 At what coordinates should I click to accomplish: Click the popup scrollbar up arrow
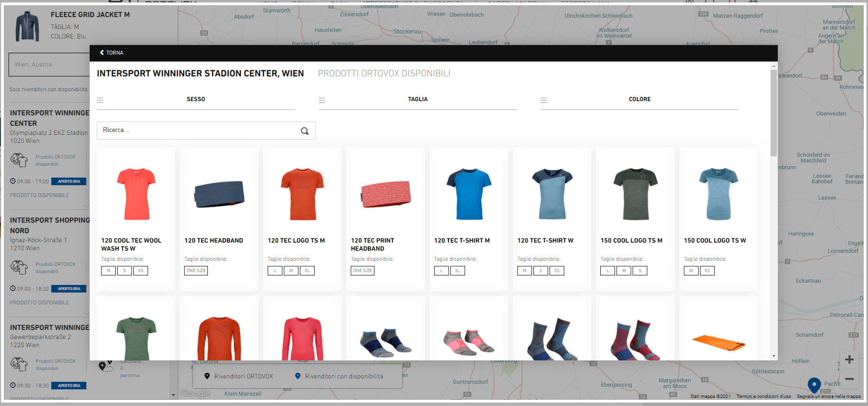(x=774, y=66)
